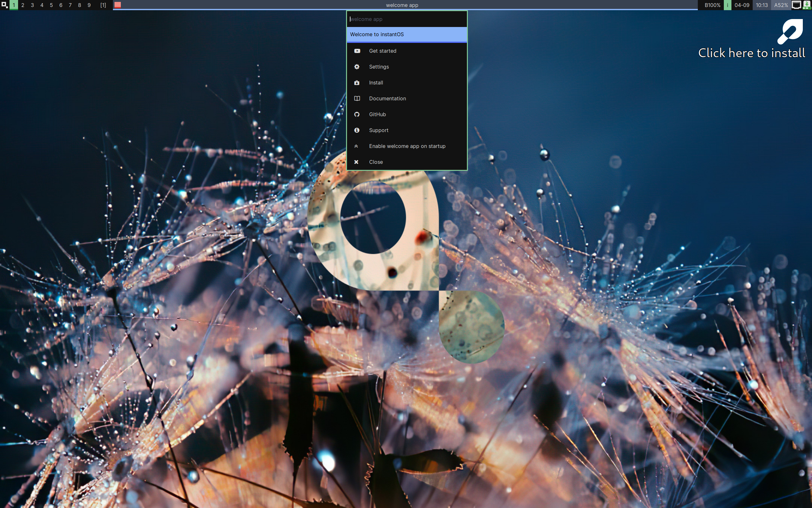Screen dimensions: 812x508
Task: Click the [1] layout indicator
Action: click(x=103, y=5)
